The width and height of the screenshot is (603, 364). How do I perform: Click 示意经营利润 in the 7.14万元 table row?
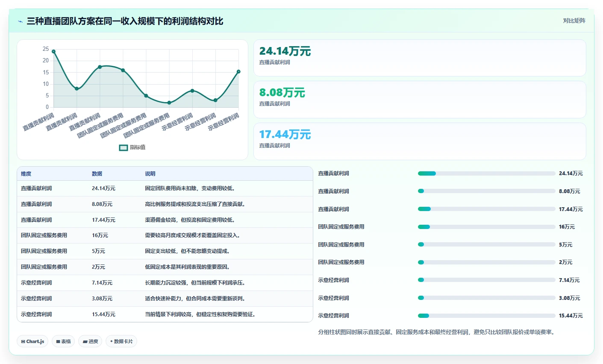(x=36, y=283)
